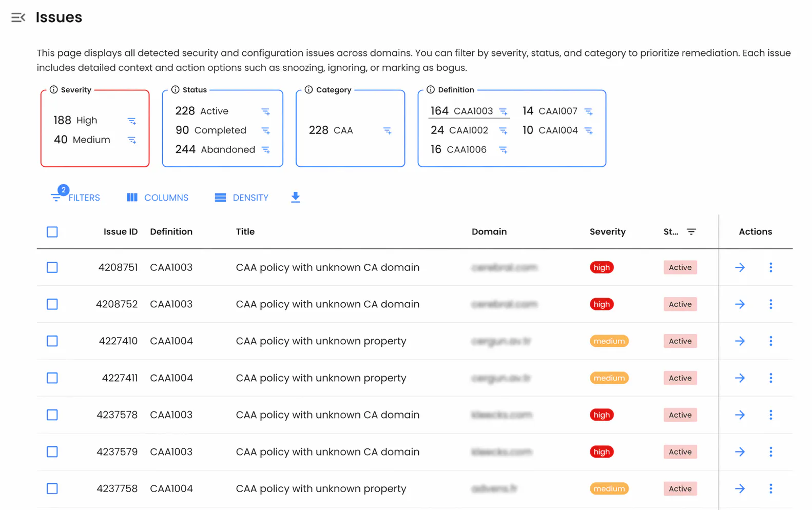Filter by CAA category icon

click(x=388, y=131)
